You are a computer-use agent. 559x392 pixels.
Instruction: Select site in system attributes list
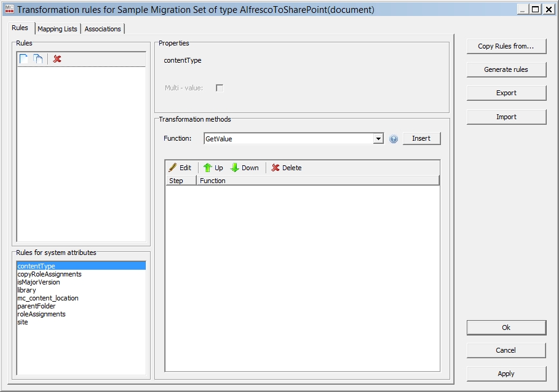[x=81, y=322]
